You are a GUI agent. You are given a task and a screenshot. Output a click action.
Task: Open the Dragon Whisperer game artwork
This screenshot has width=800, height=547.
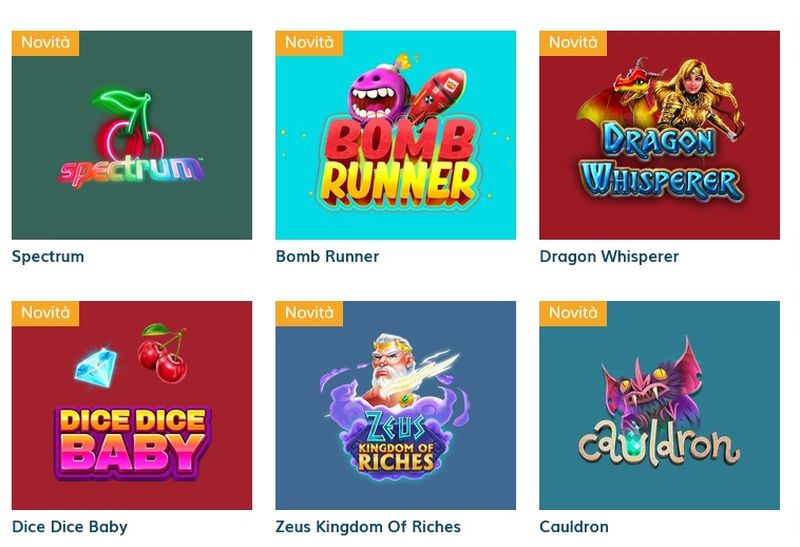659,135
